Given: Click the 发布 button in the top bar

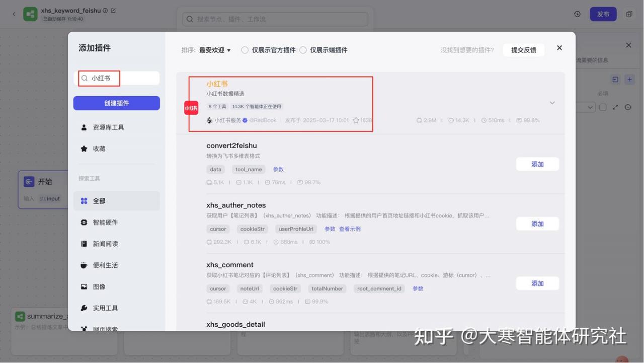Looking at the screenshot, I should tap(603, 14).
